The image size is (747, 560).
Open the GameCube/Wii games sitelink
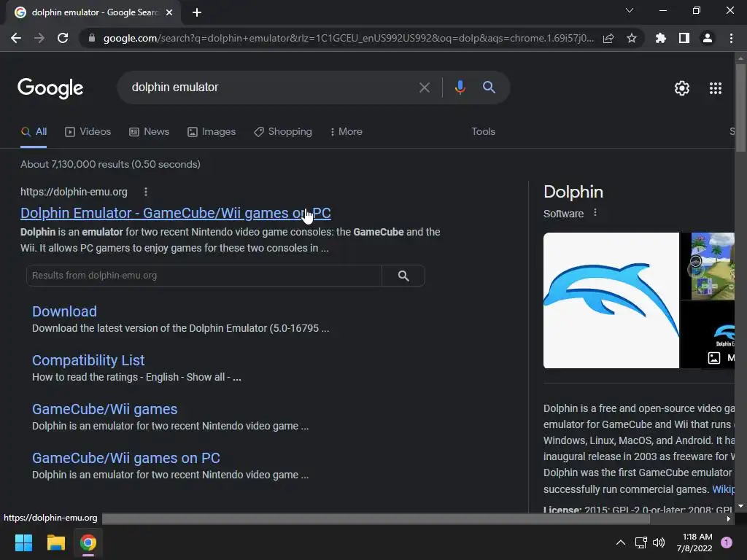[x=105, y=410]
